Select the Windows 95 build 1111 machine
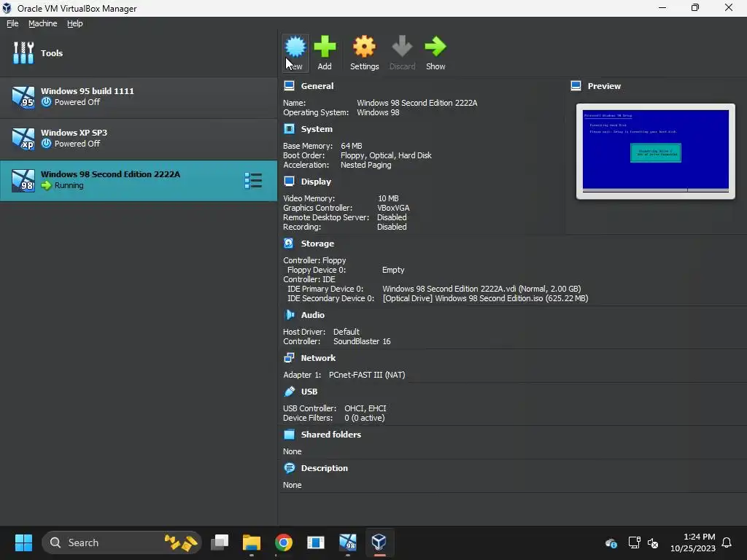Viewport: 747px width, 560px height. coord(139,97)
